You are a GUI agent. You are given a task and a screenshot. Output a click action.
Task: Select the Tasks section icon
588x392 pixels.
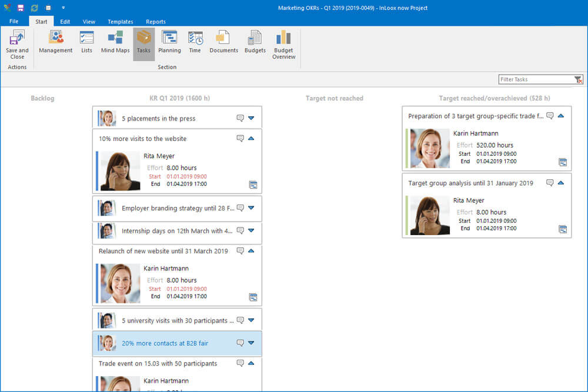pos(143,44)
